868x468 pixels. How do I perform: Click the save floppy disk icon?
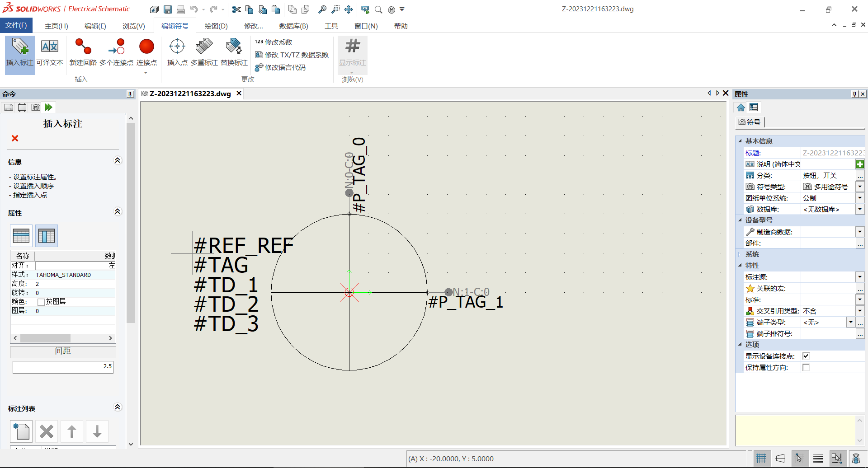point(168,9)
